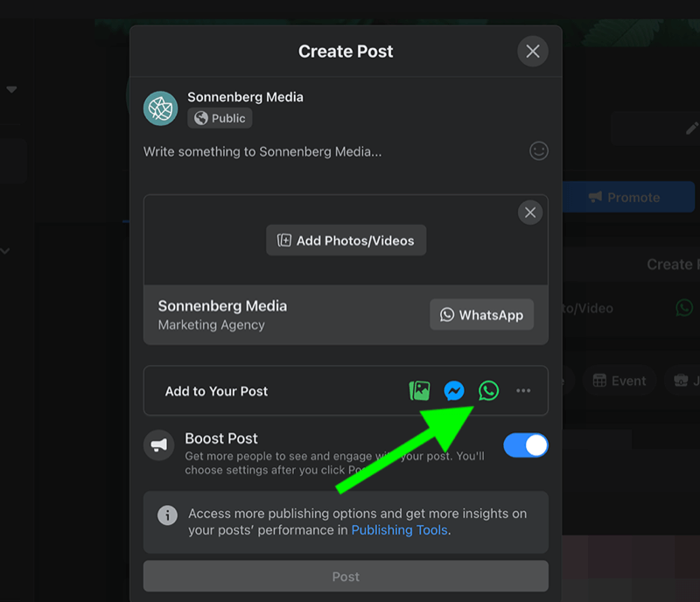
Task: Open more options three-dot menu
Action: 523,391
